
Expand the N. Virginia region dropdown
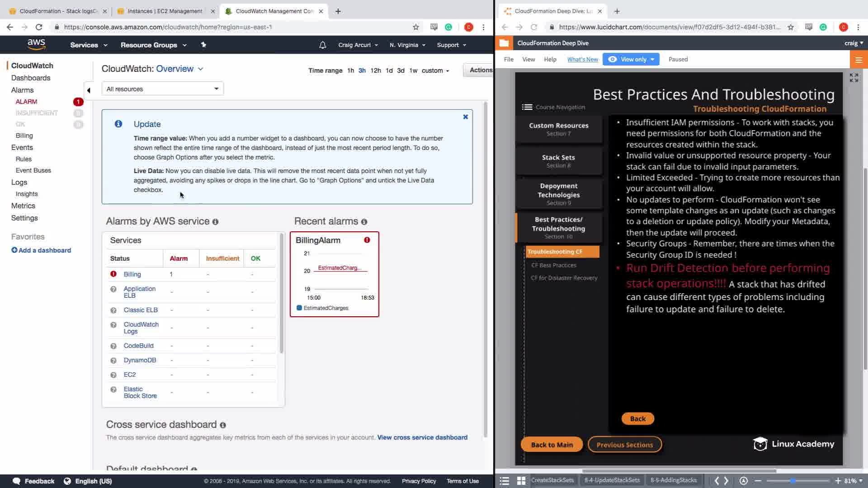coord(407,45)
